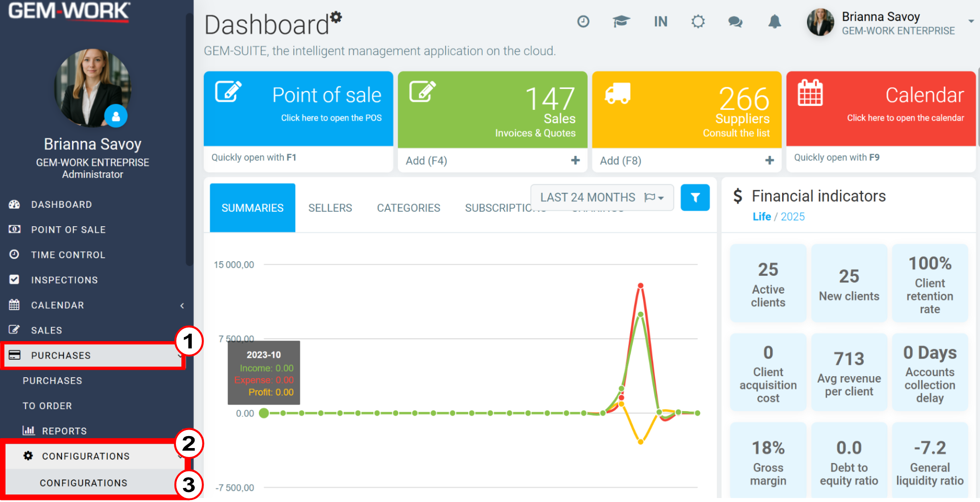Click the gear icon beside Dashboard title
Screen dimensions: 980x502
tap(336, 17)
